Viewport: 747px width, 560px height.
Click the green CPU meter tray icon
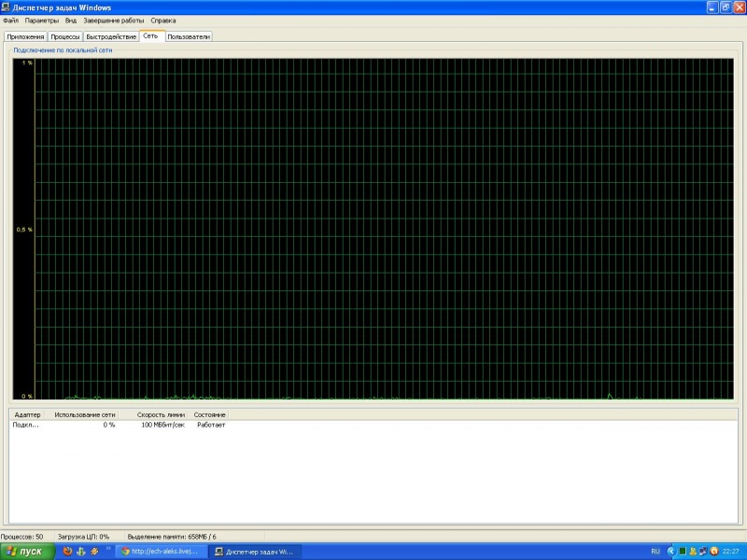click(683, 552)
